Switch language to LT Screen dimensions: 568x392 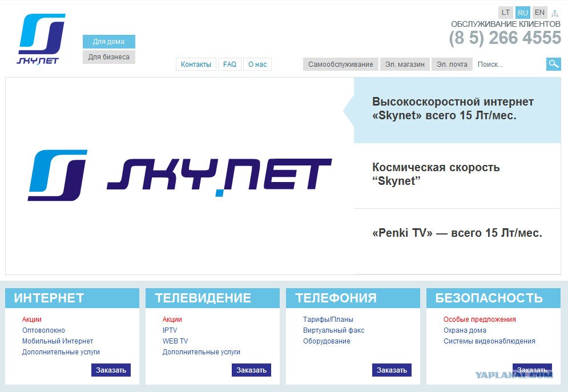506,13
